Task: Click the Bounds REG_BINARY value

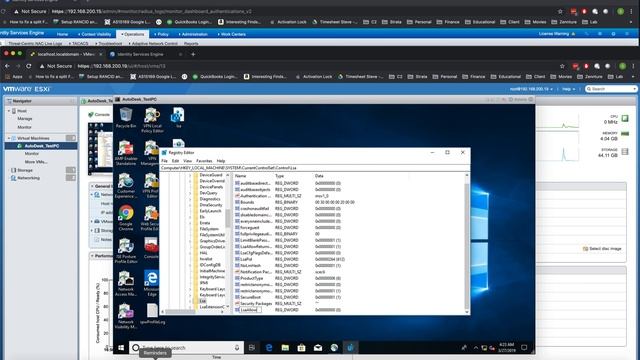Action: [x=247, y=202]
